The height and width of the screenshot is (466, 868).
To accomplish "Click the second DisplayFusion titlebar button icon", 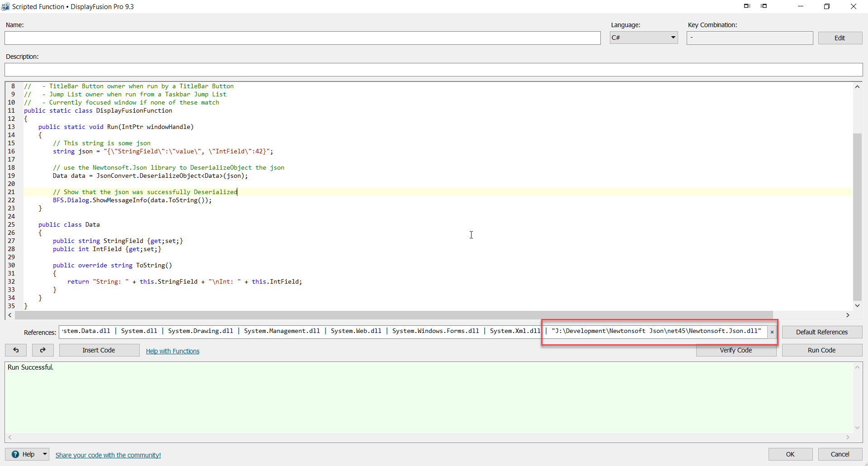I will pyautogui.click(x=764, y=6).
